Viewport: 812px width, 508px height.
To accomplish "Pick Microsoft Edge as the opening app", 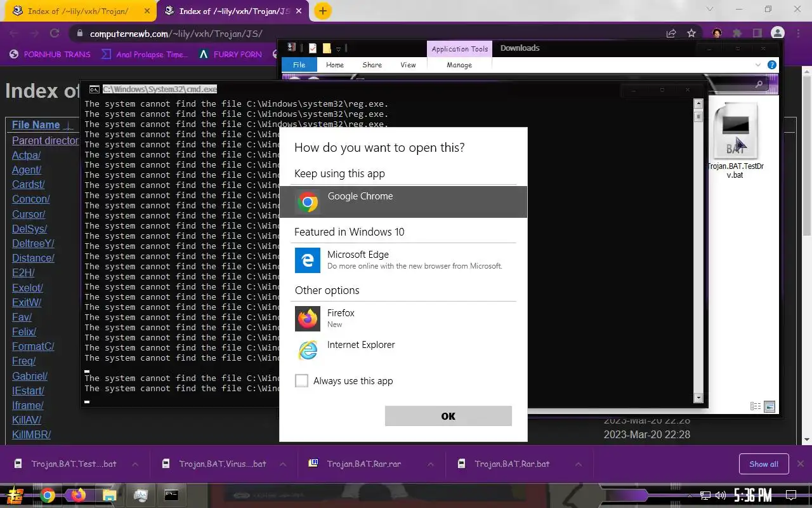I will click(x=403, y=260).
